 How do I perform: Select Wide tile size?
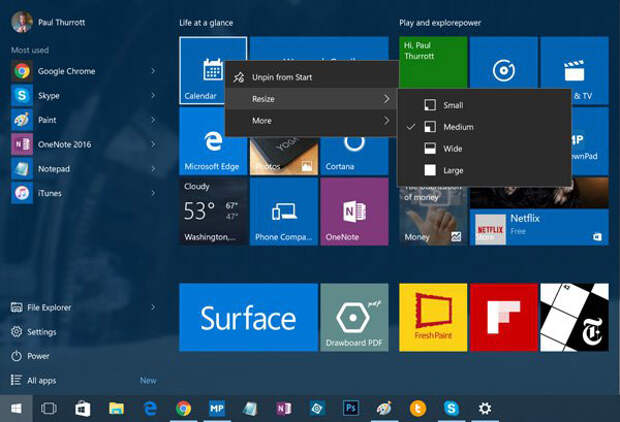pyautogui.click(x=484, y=149)
